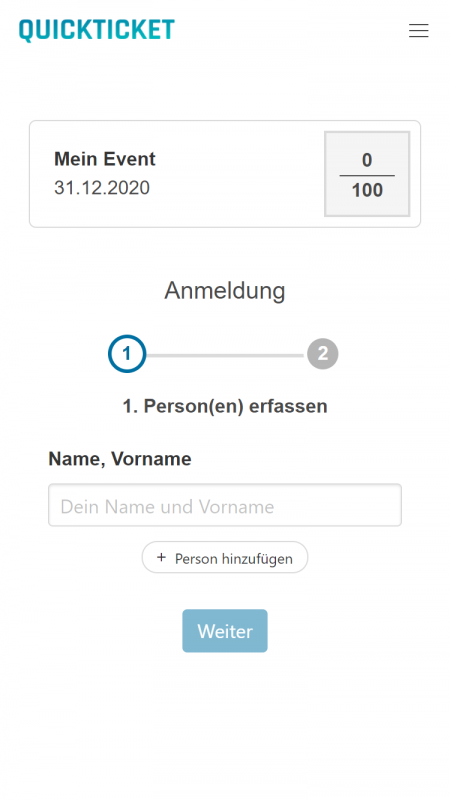Click the plus icon beside Person hinzufügen
This screenshot has height=800, width=450.
(x=161, y=558)
